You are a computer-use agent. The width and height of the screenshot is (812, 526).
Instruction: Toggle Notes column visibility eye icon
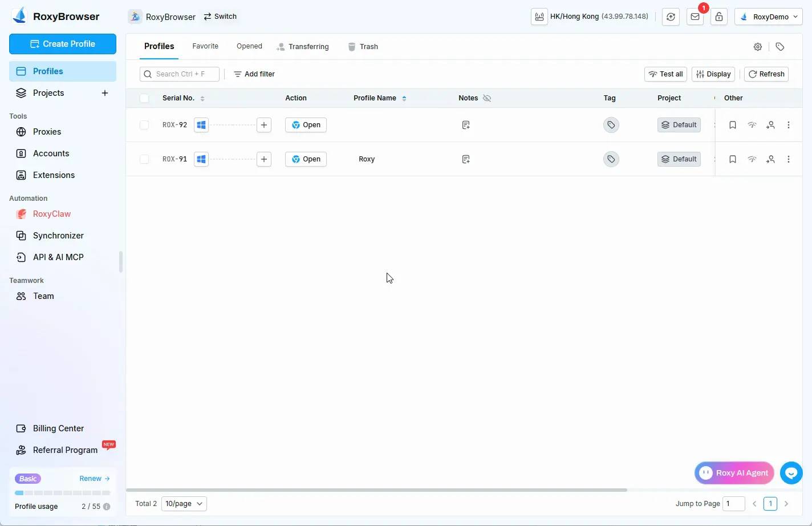[487, 98]
